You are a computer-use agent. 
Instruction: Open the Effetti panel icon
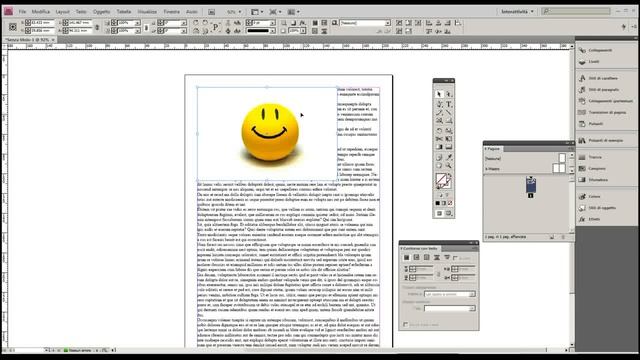click(582, 219)
